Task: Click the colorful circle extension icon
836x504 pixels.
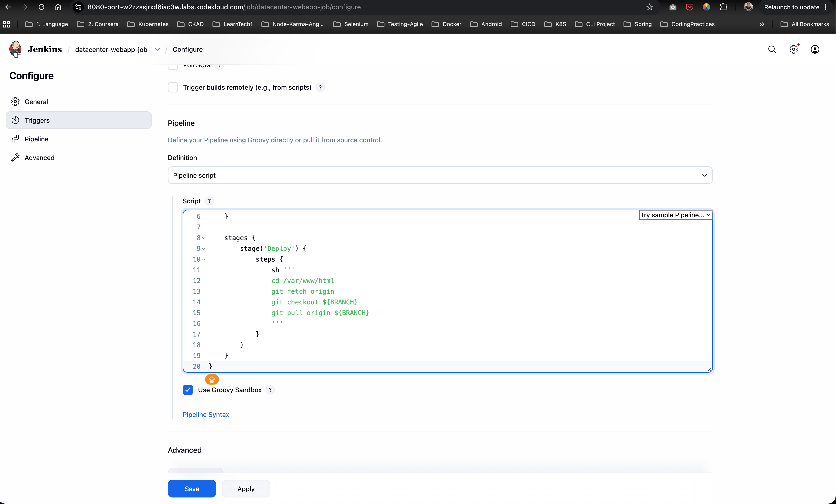Action: [706, 7]
